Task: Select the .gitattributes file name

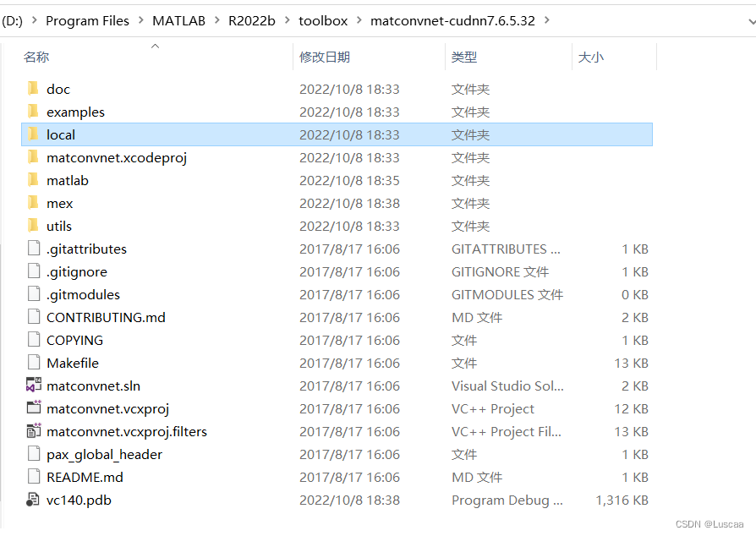Action: [86, 249]
